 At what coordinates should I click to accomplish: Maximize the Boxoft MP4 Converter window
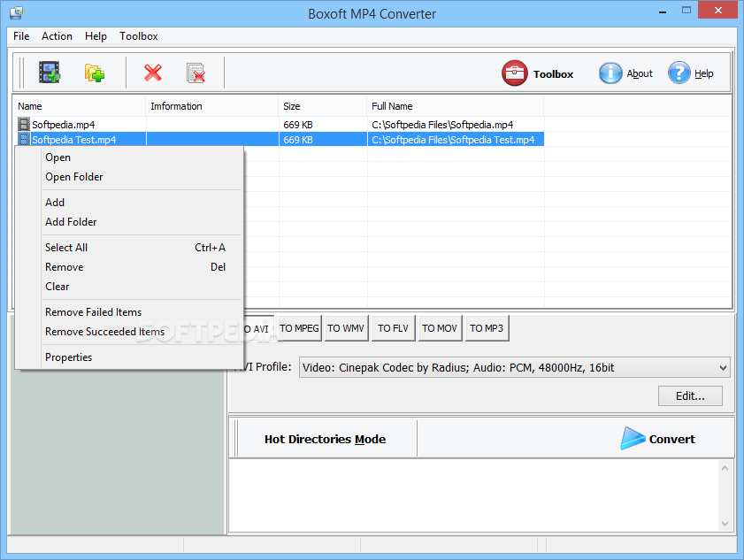pos(686,11)
